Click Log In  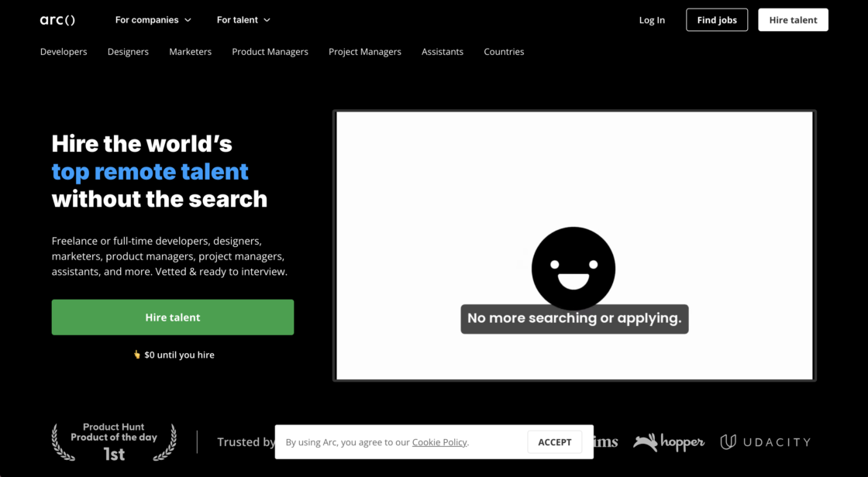pyautogui.click(x=652, y=19)
